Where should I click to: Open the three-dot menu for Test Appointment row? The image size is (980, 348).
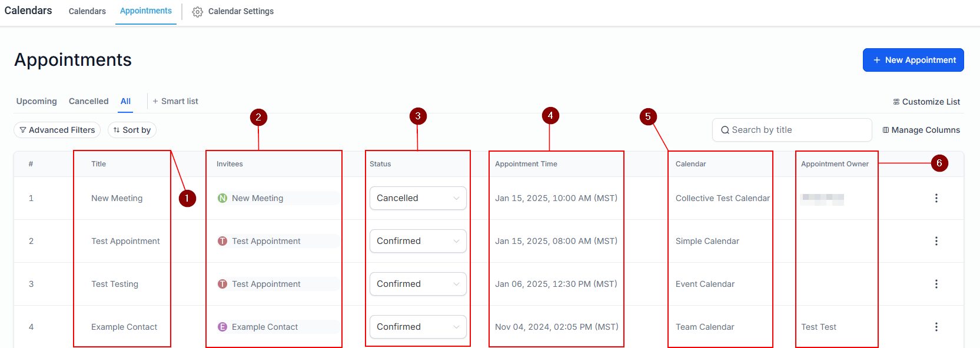936,241
